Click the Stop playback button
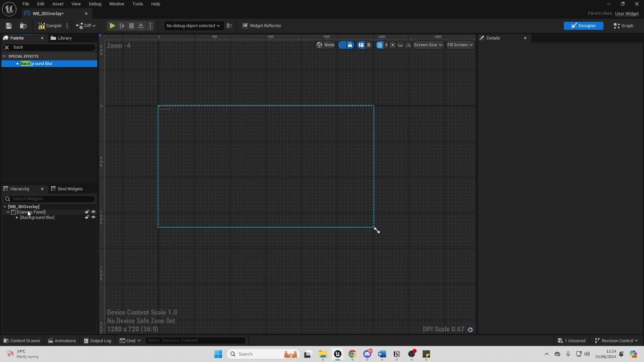The height and width of the screenshot is (362, 644). point(131,26)
